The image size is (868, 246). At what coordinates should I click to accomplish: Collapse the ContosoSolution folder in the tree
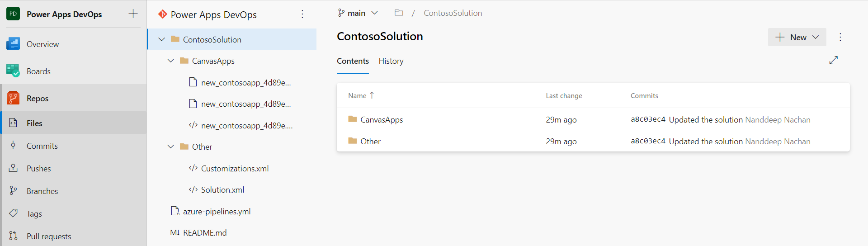tap(161, 39)
